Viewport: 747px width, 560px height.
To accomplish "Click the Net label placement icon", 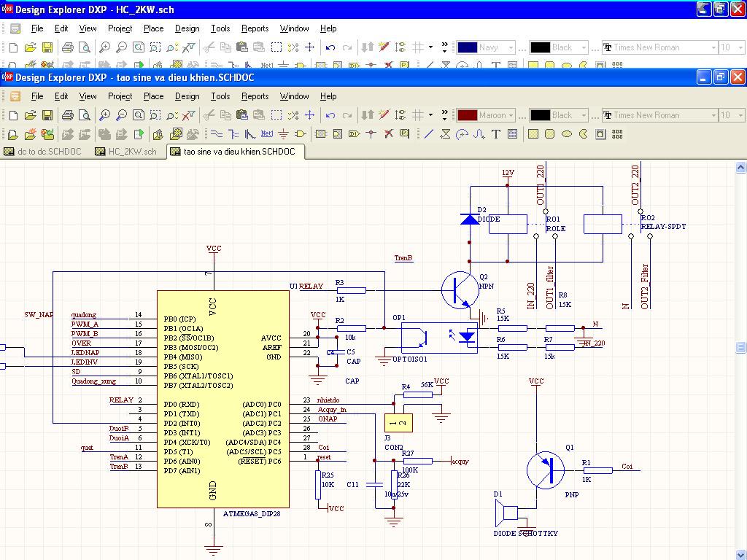I will tap(267, 134).
